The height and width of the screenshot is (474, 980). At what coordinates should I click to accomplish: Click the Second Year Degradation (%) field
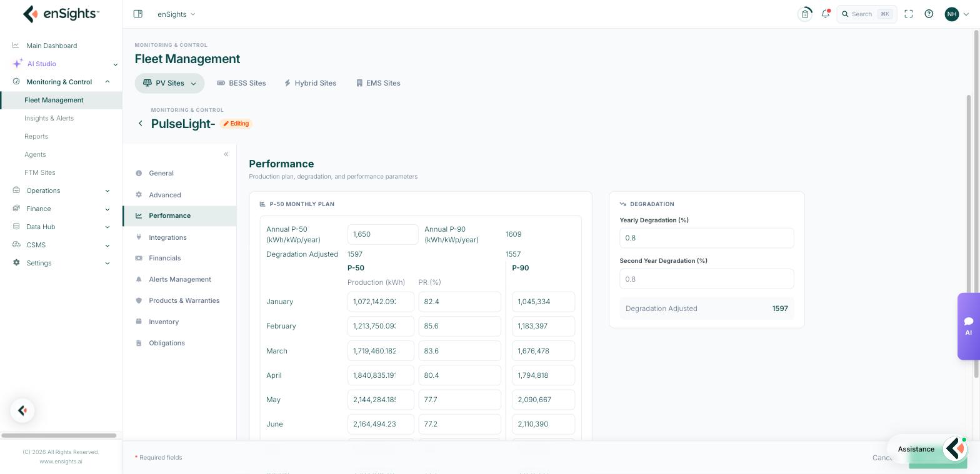(x=707, y=279)
